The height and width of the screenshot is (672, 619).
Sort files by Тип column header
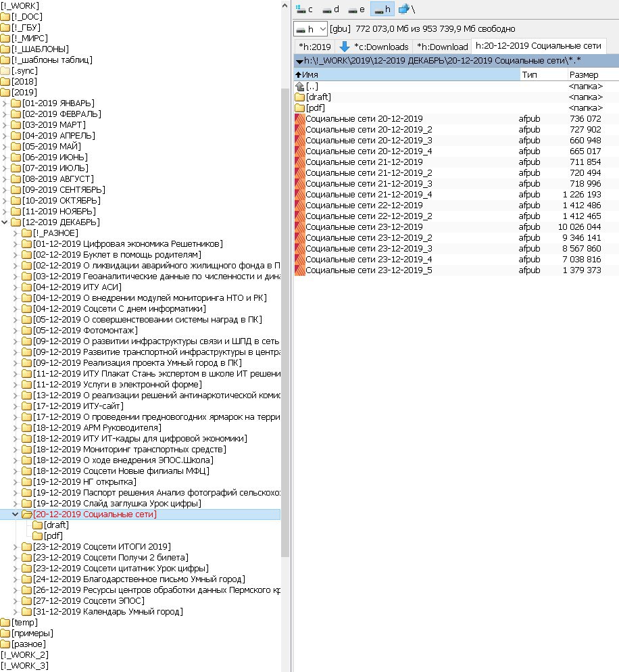pyautogui.click(x=544, y=74)
